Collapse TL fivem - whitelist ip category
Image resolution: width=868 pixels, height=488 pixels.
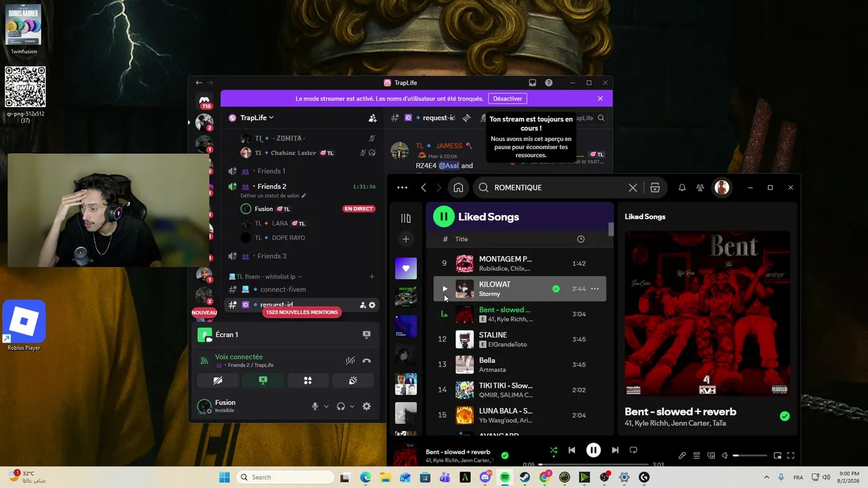265,277
